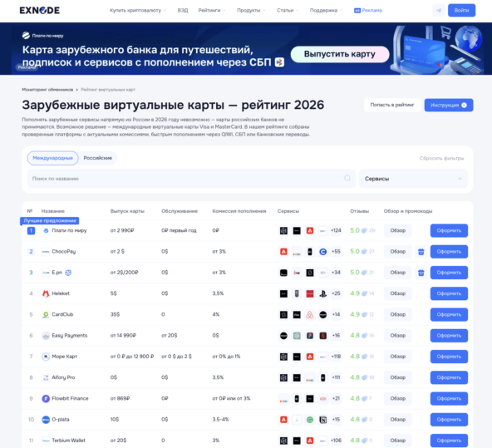Click the Плати по миру row logo
Screen dimensions: 492x448
pyautogui.click(x=46, y=230)
